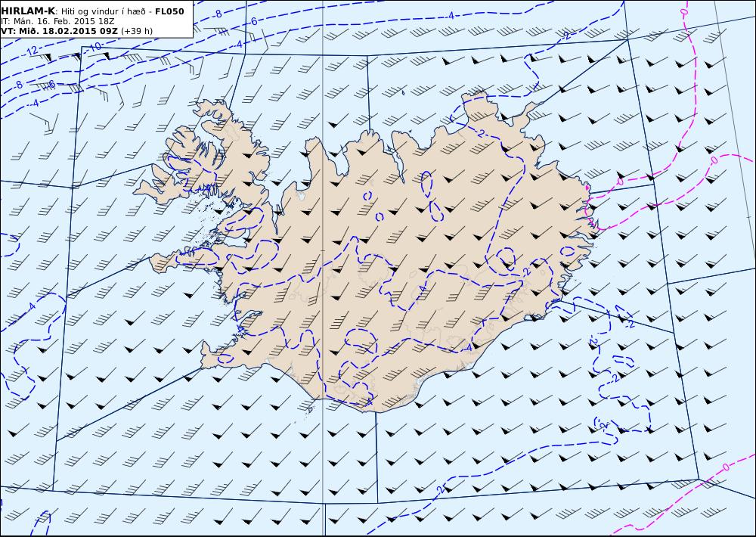Select the 'IT: Mán. 16. Feb. 2015 18Z' line
756x537 pixels.
pos(57,21)
